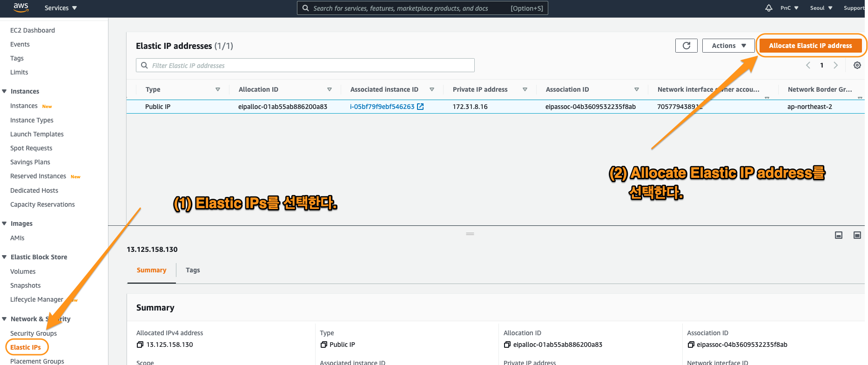Collapse the Instances sidebar section
The image size is (868, 365).
5,91
